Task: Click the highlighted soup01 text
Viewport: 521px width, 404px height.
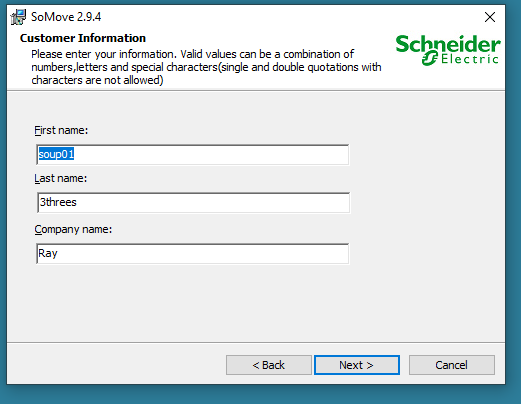Action: (56, 154)
